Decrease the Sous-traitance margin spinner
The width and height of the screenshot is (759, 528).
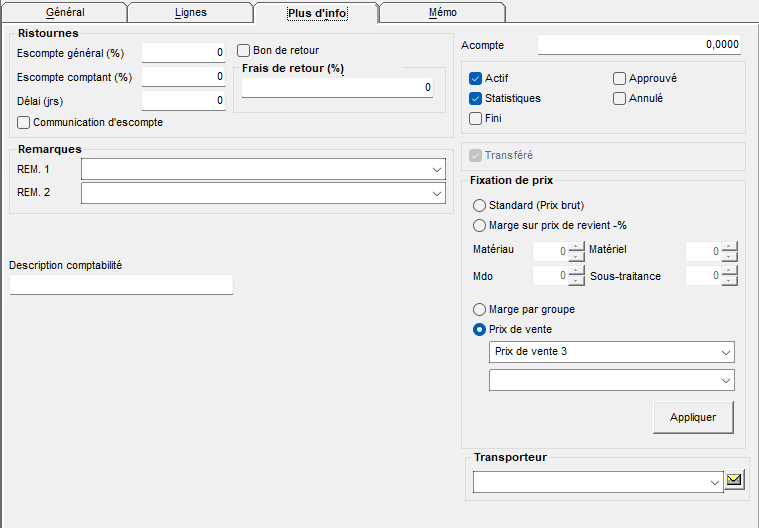click(x=729, y=281)
